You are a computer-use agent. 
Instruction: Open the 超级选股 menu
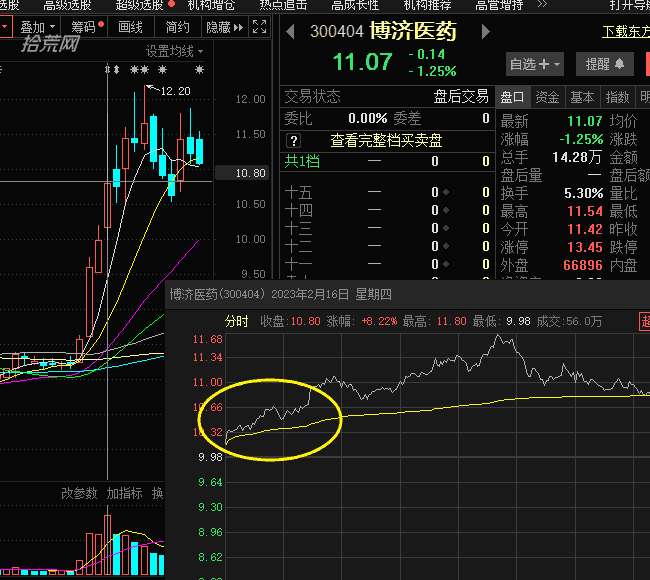pos(140,5)
